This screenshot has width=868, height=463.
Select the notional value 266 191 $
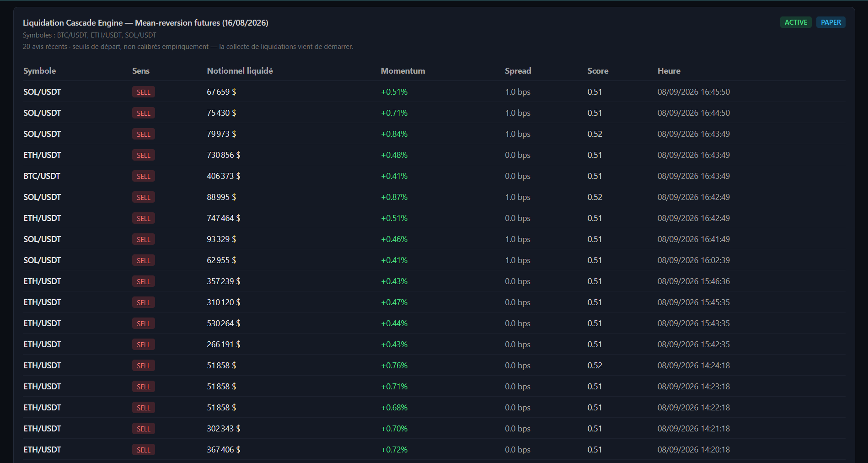coord(224,345)
